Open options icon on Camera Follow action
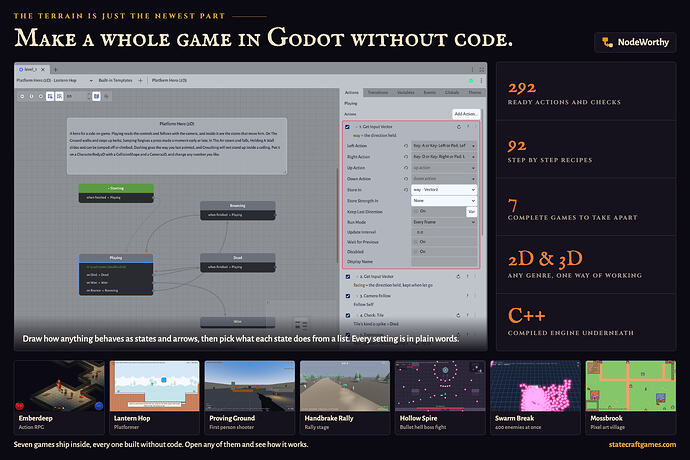 (x=476, y=296)
